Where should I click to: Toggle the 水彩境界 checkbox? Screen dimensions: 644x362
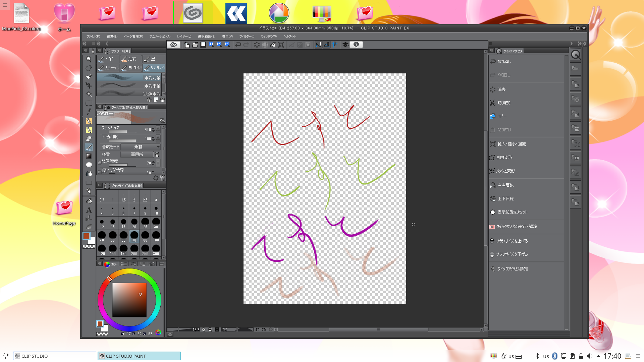[105, 170]
